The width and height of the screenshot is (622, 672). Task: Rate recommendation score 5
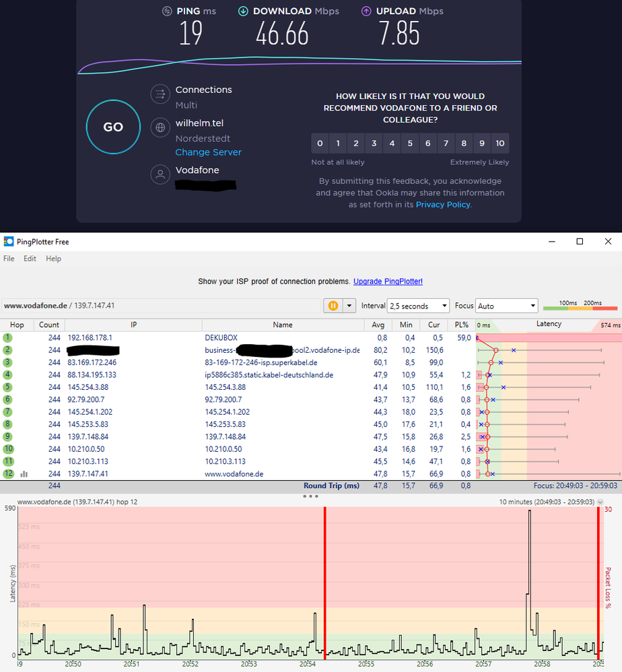(410, 143)
